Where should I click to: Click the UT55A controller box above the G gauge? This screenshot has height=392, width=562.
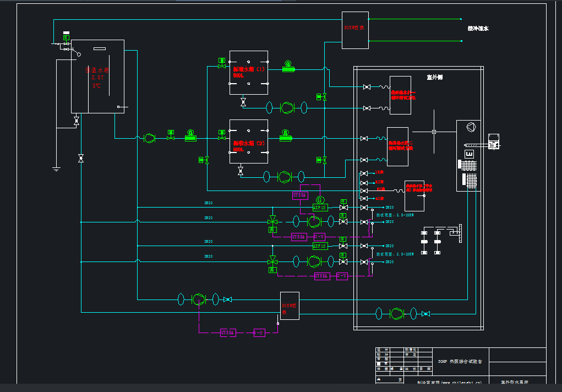[299, 195]
